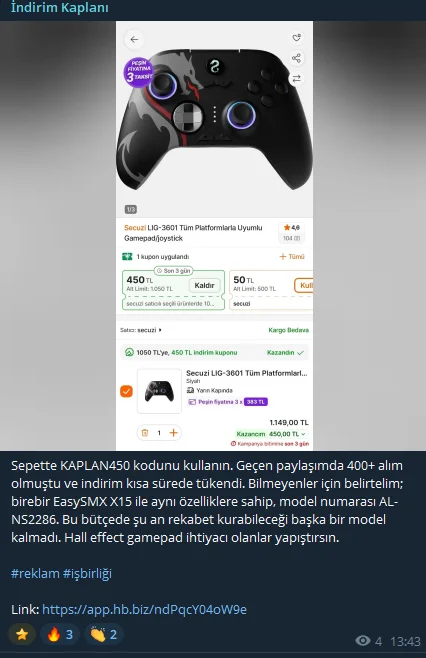426x658 pixels.
Task: Expand all coupons with Tümü
Action: coord(292,256)
